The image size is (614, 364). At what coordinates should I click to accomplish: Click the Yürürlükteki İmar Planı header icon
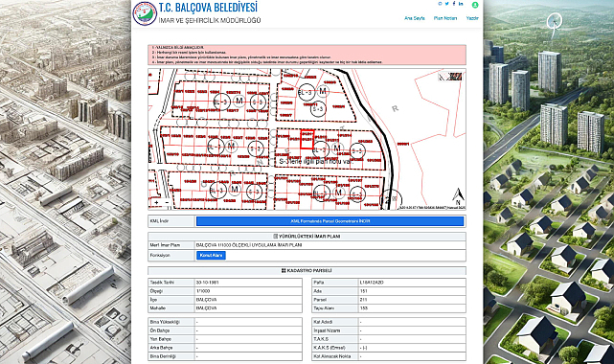tap(275, 237)
